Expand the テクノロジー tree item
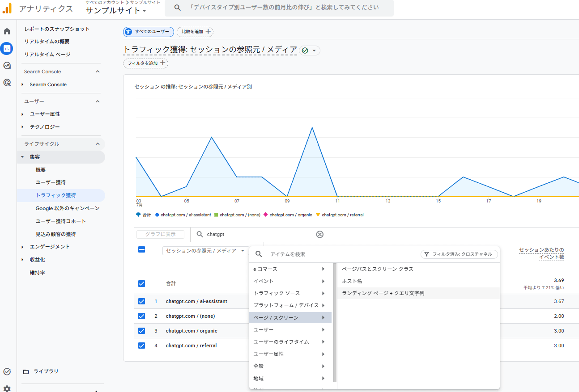Screen dimensions: 579x392 point(23,127)
